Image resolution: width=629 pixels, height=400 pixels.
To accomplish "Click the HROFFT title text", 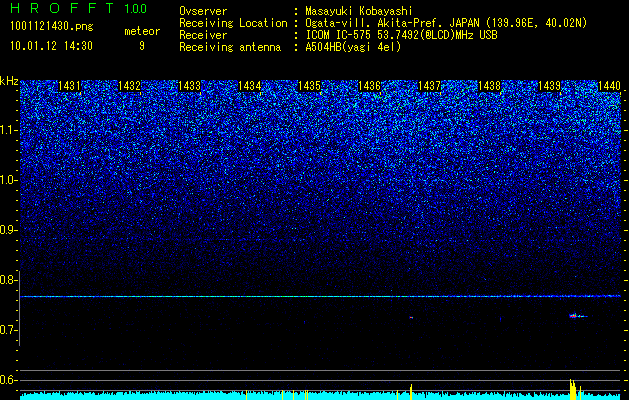I will (62, 8).
